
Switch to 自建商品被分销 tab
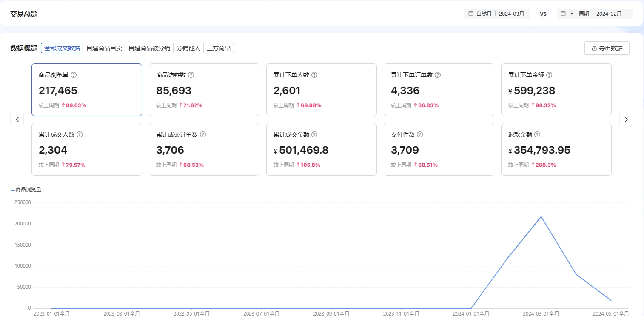[149, 48]
